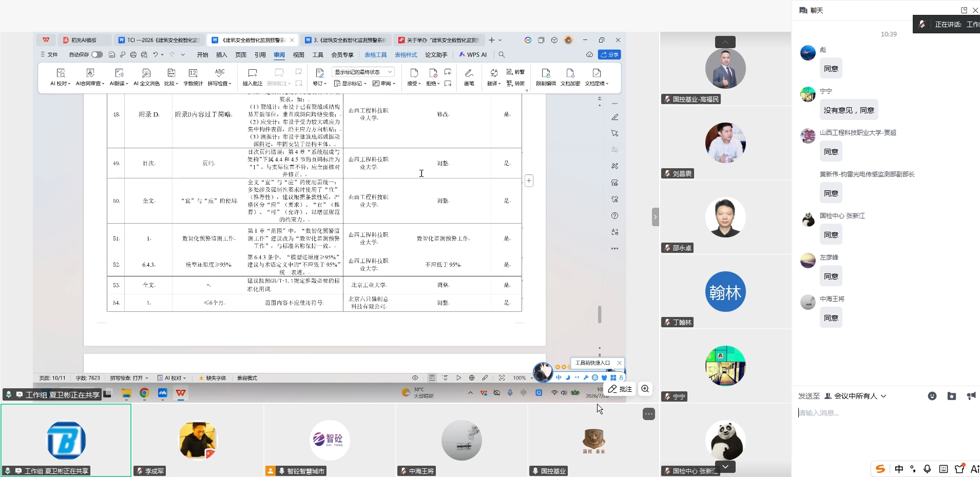
Task: Switch to web layout globe icon
Action: [472, 378]
